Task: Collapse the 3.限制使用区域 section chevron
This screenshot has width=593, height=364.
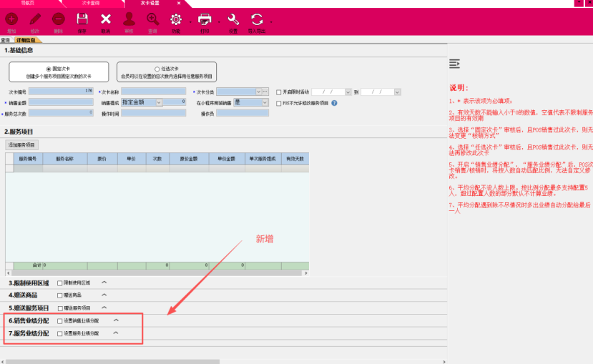Action: [104, 282]
